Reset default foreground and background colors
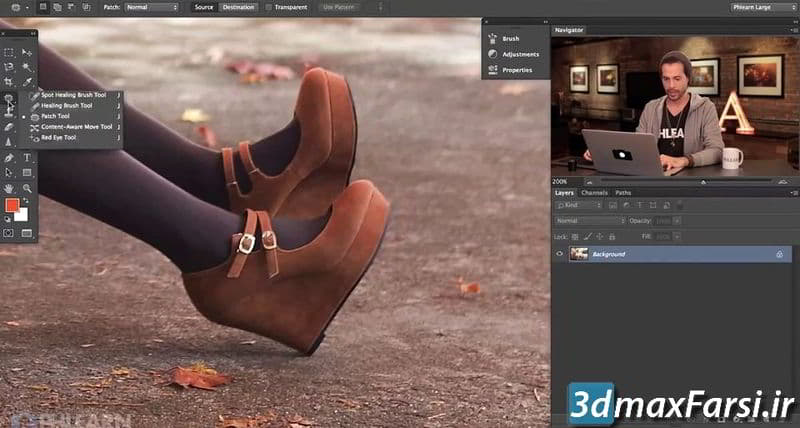The height and width of the screenshot is (428, 800). [x=7, y=219]
